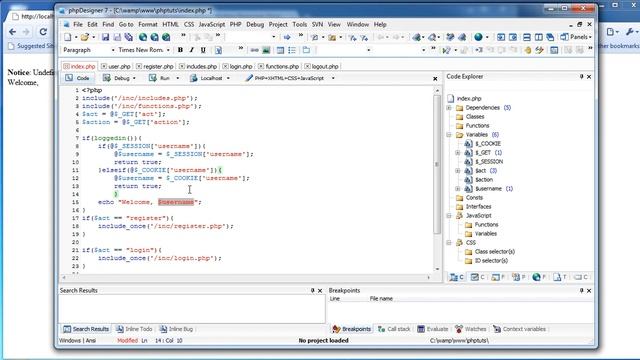Create a new file with the New icon
Viewport: 640px width, 360px height.
pos(68,37)
